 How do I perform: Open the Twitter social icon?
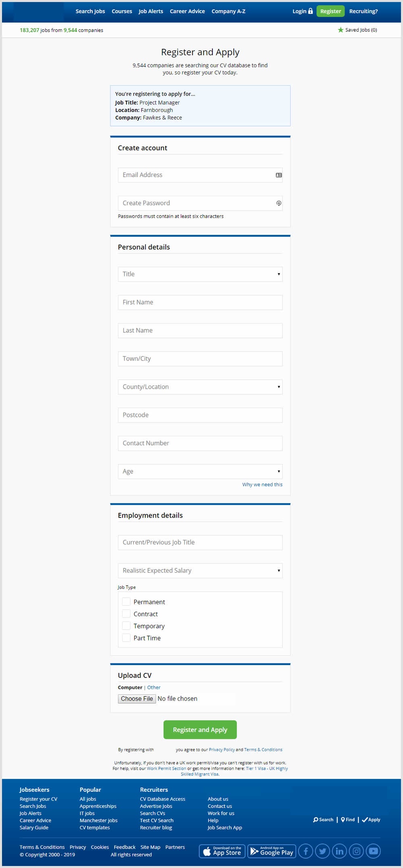point(322,851)
